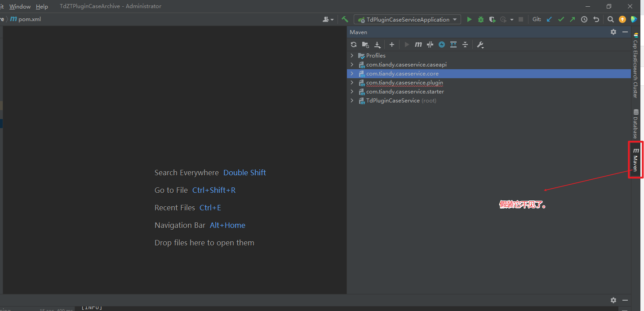Click the Build Project hammer icon

(x=345, y=19)
